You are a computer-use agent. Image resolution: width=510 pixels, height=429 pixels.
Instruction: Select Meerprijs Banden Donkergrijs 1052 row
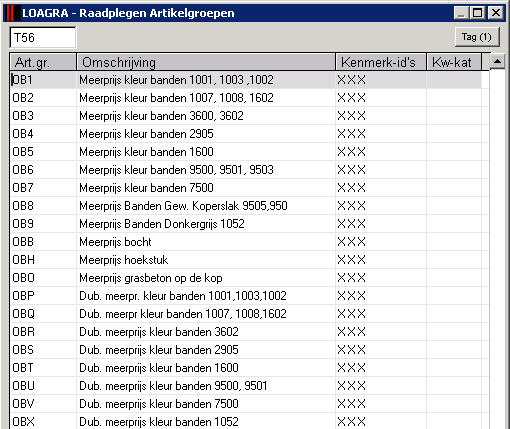click(x=246, y=224)
